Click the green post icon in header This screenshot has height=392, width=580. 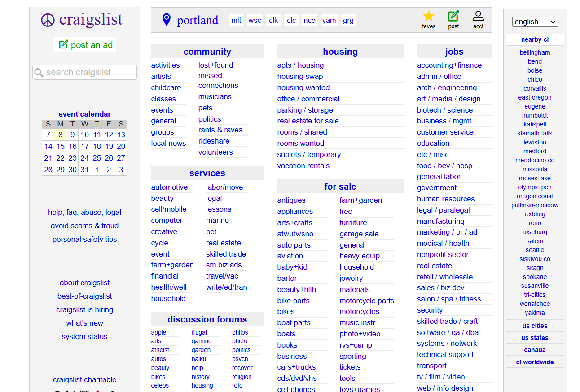tap(453, 17)
